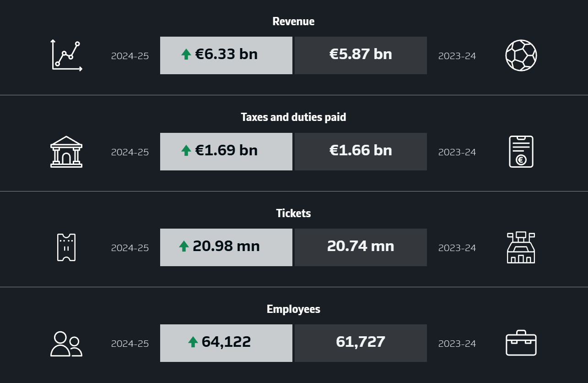Click the 61,727 employees figure

click(361, 342)
